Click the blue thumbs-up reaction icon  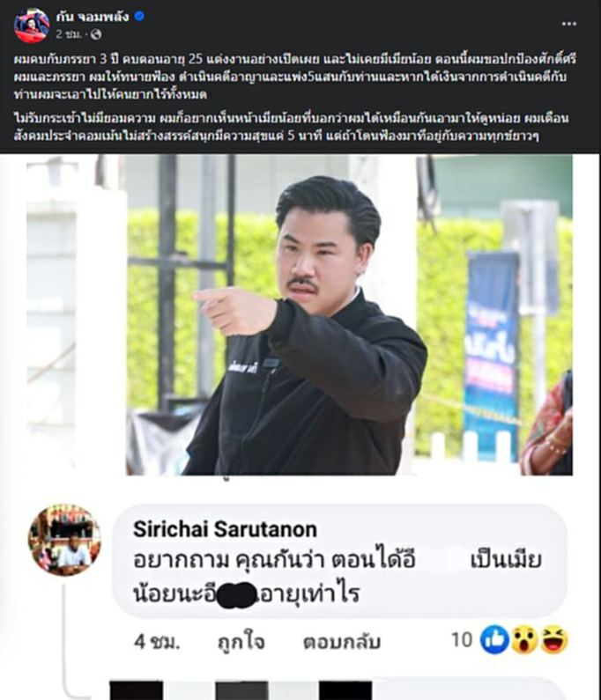pos(494,640)
